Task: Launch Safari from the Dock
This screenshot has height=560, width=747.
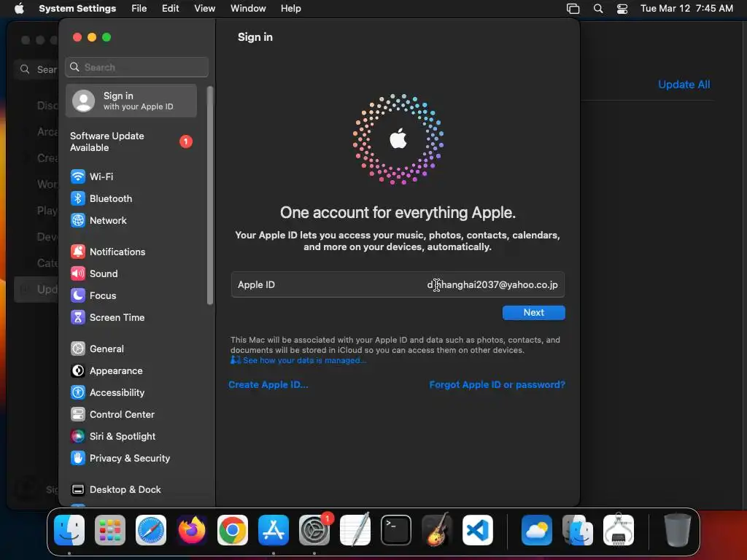Action: [151, 530]
